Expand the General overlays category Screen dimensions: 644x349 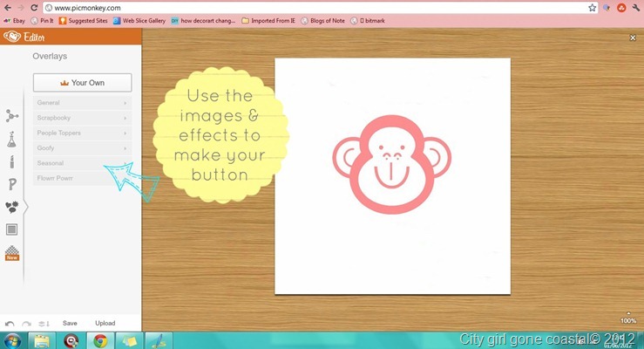click(82, 103)
